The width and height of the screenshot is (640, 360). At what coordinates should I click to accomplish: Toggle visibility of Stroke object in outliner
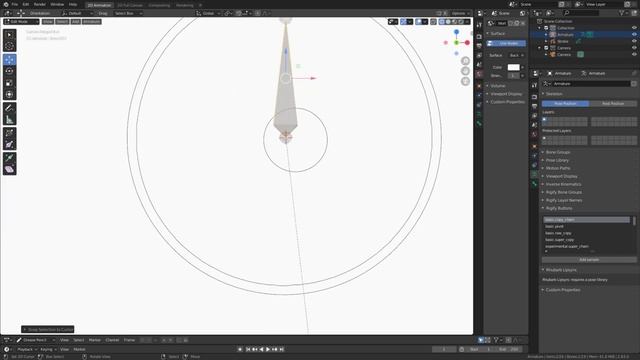click(x=634, y=41)
